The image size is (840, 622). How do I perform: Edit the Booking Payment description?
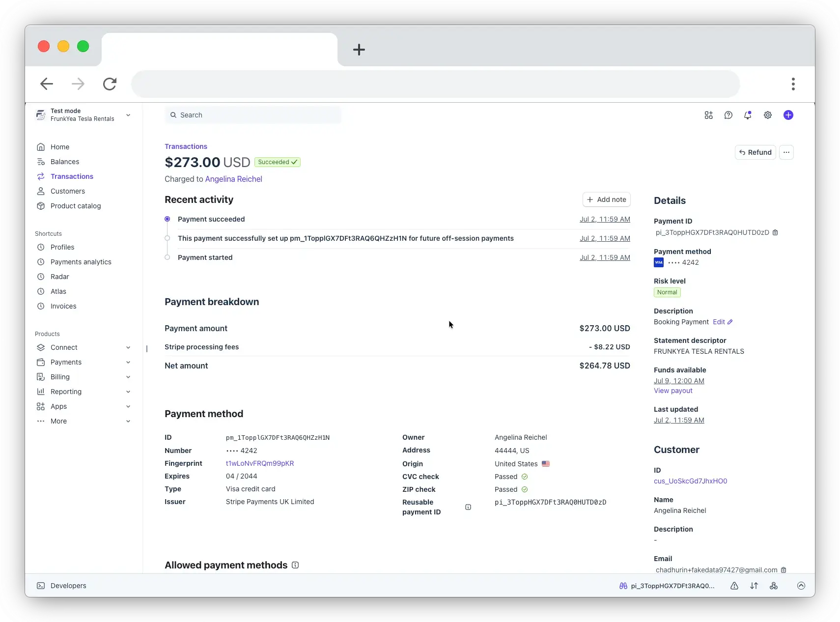click(x=723, y=322)
